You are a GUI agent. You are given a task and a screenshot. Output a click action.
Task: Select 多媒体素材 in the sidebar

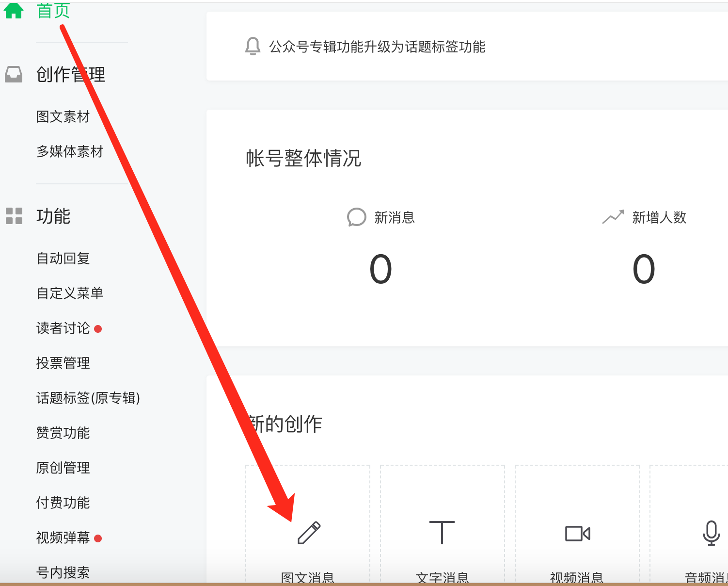tap(70, 151)
